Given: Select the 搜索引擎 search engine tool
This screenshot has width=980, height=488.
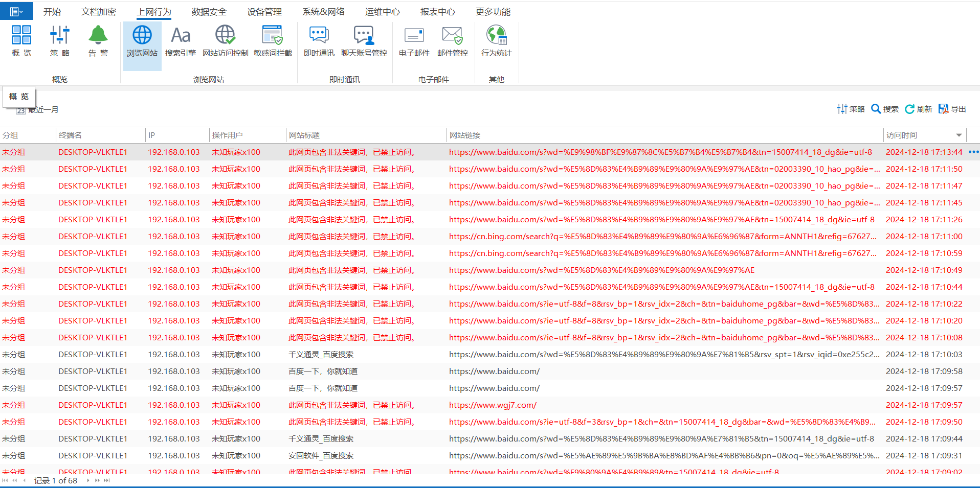Looking at the screenshot, I should point(181,41).
